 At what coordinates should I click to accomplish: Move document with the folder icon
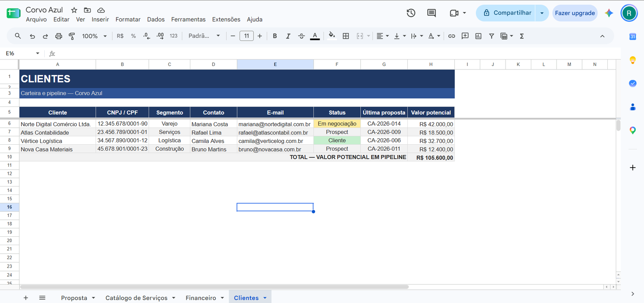coord(87,10)
